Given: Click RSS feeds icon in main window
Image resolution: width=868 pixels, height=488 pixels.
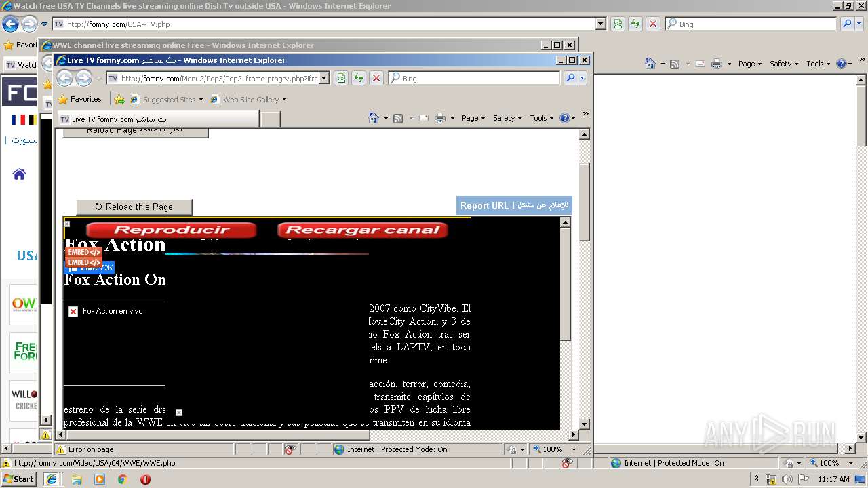Looking at the screenshot, I should click(x=675, y=64).
